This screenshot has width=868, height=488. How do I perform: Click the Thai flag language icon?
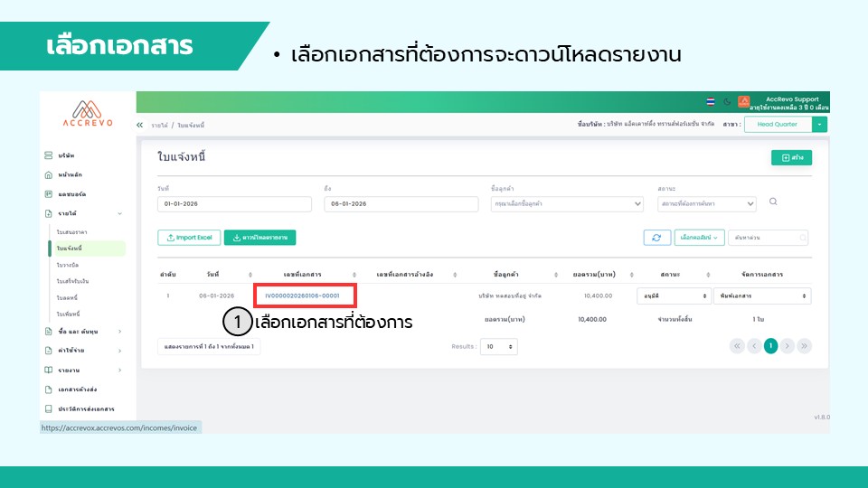[711, 101]
